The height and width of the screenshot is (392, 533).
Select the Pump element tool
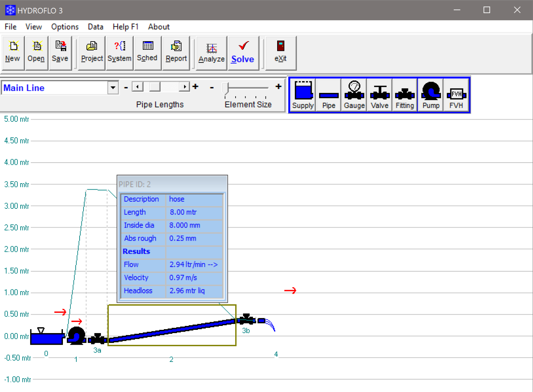tap(431, 95)
